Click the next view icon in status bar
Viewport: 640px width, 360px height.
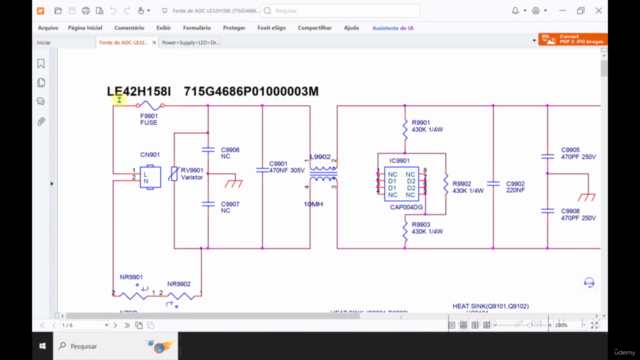point(151,325)
